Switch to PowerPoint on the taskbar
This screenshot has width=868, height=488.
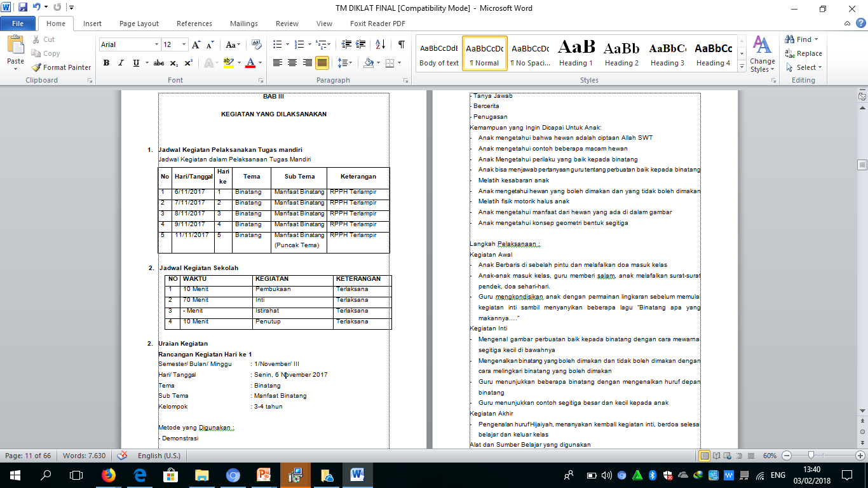[x=264, y=475]
